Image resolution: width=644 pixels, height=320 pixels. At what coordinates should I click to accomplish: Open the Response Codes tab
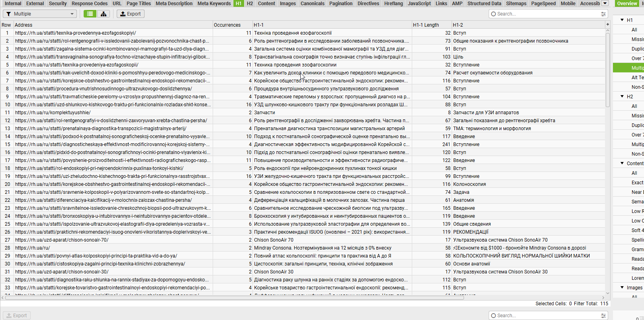(x=90, y=3)
